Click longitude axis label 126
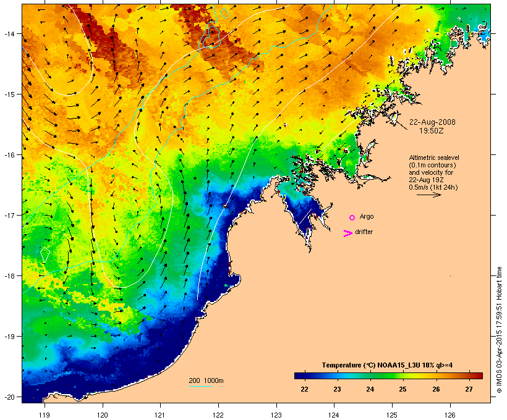 [450, 415]
